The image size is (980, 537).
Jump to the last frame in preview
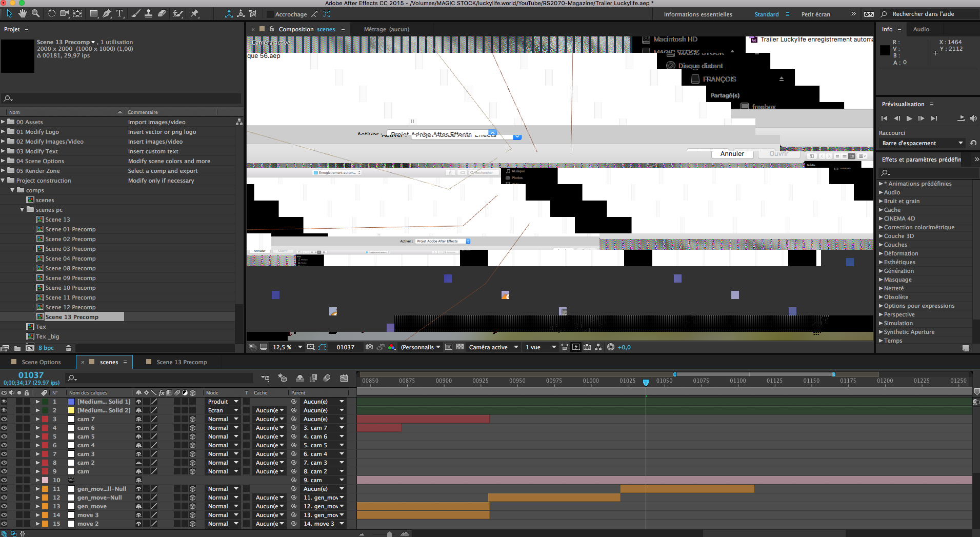[934, 118]
